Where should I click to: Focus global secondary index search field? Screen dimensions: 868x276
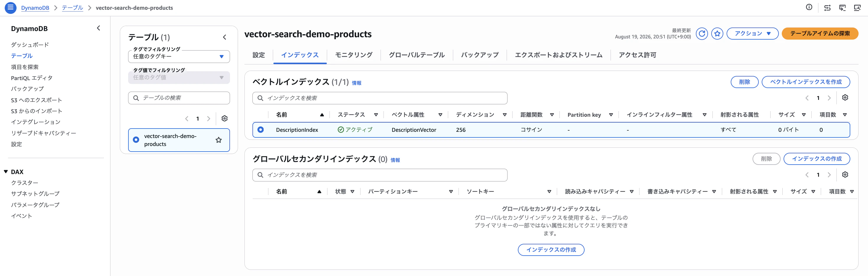pyautogui.click(x=380, y=175)
